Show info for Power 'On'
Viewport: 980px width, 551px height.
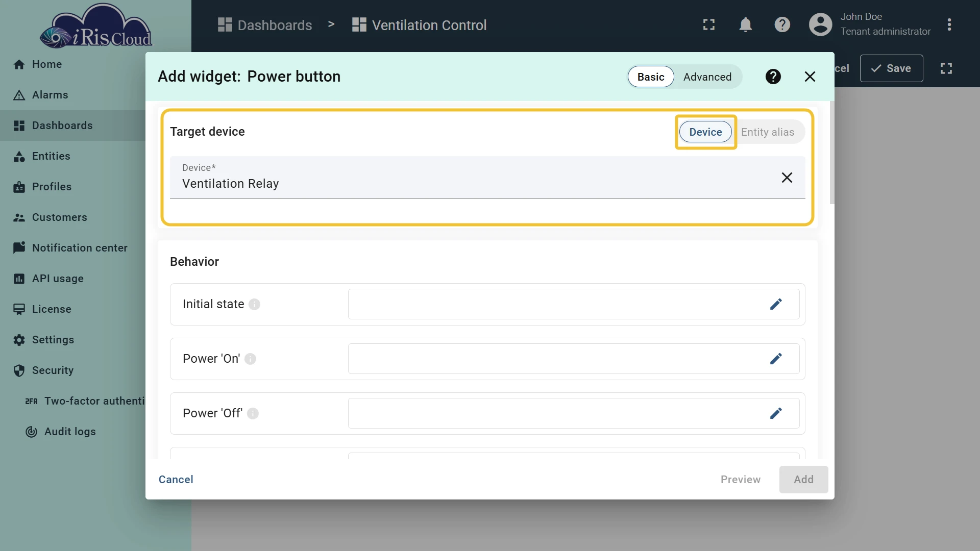pos(250,359)
